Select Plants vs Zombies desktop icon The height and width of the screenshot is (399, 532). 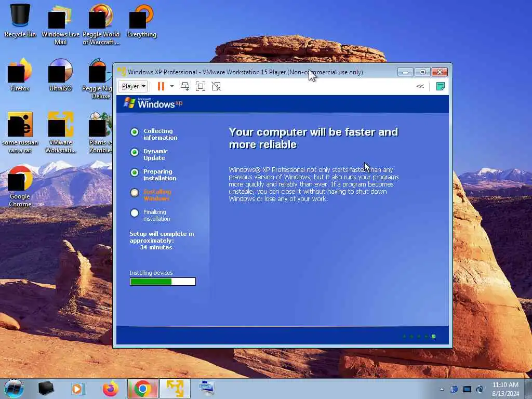point(100,132)
